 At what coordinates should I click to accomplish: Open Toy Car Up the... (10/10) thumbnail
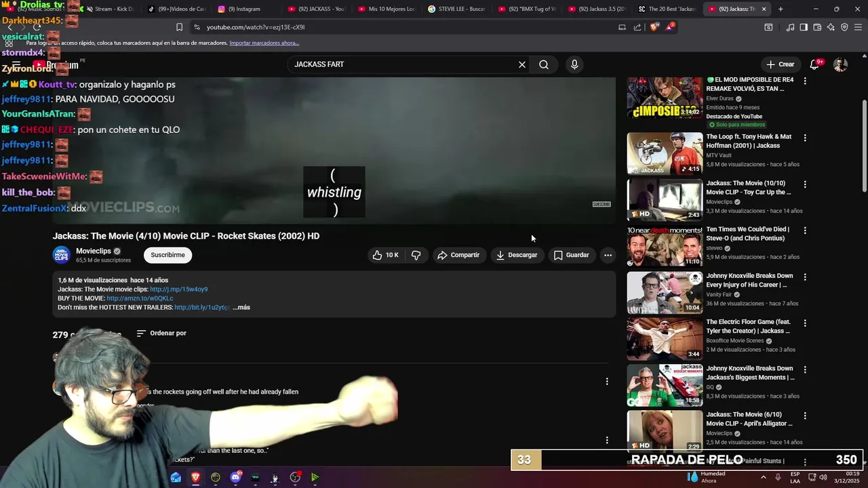pos(665,200)
